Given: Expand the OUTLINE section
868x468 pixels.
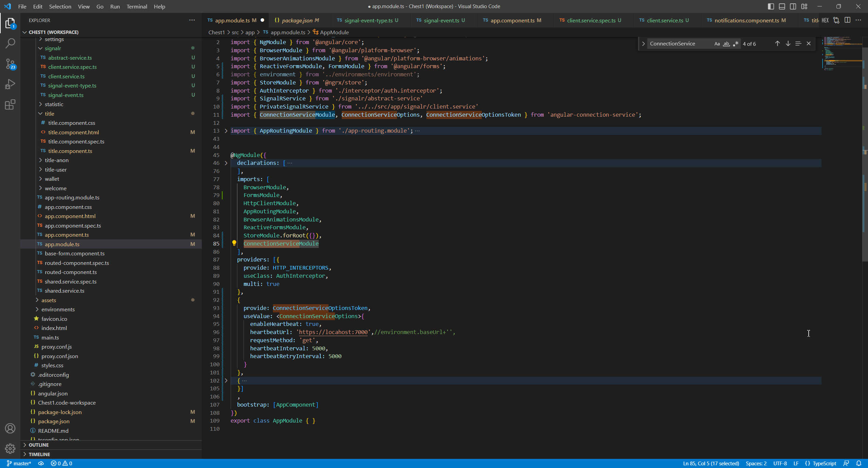Looking at the screenshot, I should point(38,445).
